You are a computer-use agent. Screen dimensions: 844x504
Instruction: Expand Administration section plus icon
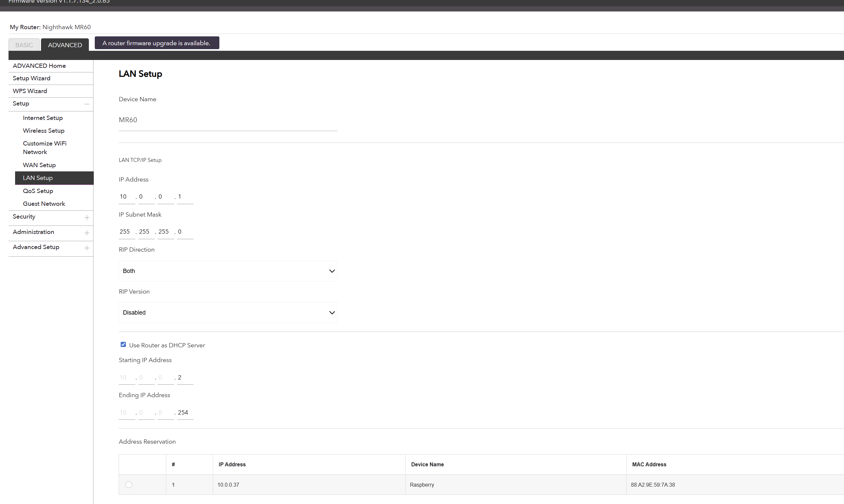click(x=87, y=233)
